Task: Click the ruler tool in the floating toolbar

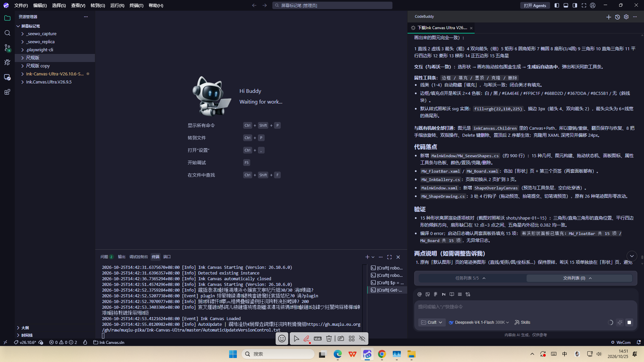Action: coord(318,339)
